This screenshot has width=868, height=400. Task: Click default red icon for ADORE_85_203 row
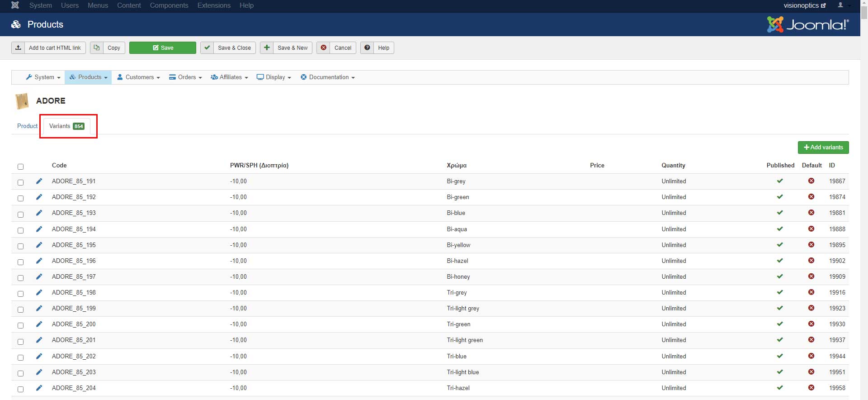(x=811, y=372)
